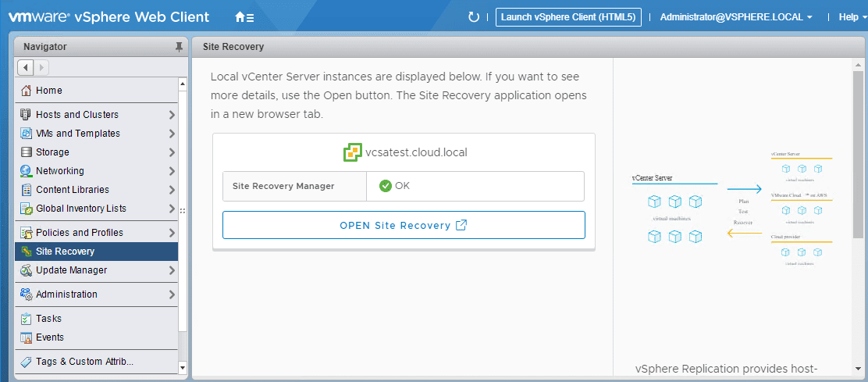This screenshot has height=382, width=868.
Task: Go back using Navigator history arrow
Action: coord(26,67)
